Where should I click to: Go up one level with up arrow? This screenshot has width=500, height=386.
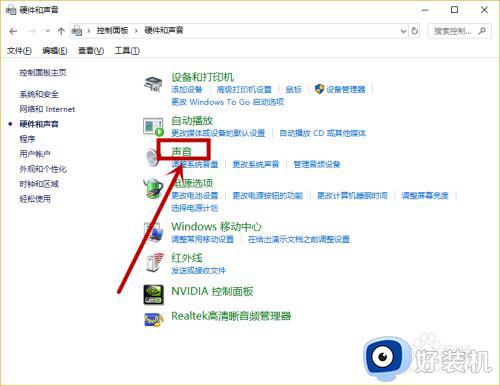(61, 31)
